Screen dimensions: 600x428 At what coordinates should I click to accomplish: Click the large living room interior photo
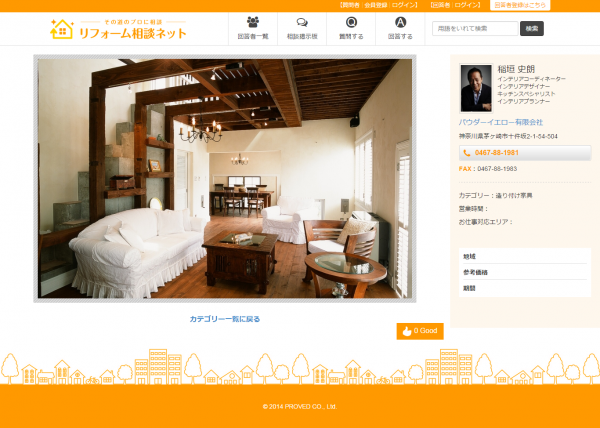pyautogui.click(x=224, y=178)
